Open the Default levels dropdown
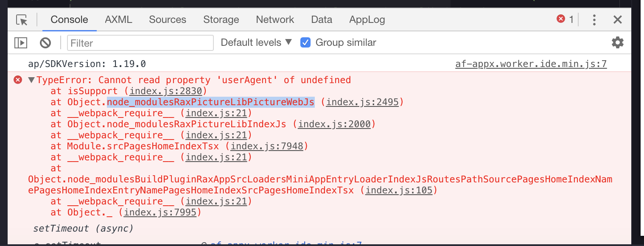The image size is (644, 246). click(x=255, y=42)
